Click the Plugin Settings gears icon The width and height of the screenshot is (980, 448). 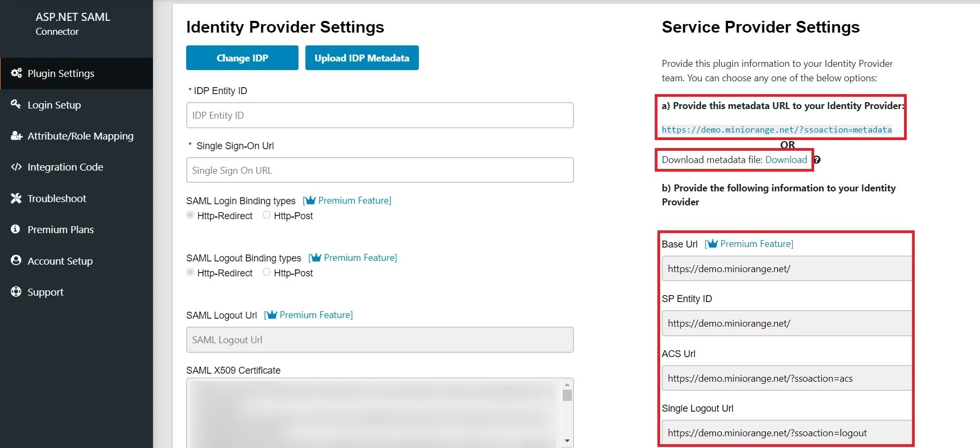(x=16, y=73)
